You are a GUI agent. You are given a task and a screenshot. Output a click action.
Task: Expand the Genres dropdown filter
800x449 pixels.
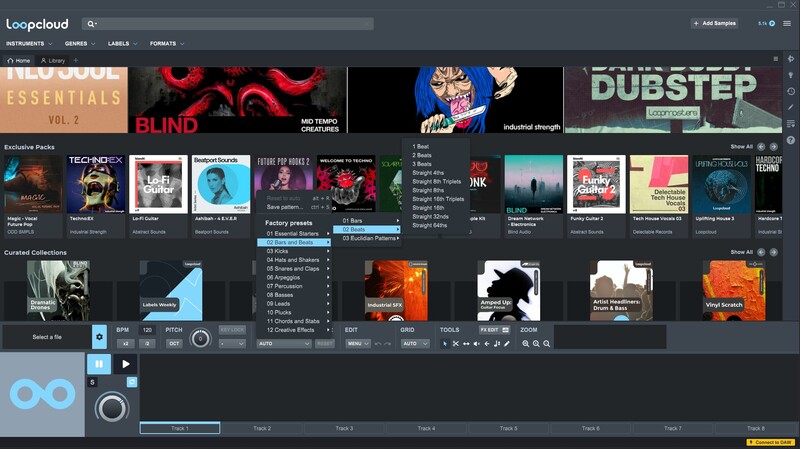[x=80, y=44]
